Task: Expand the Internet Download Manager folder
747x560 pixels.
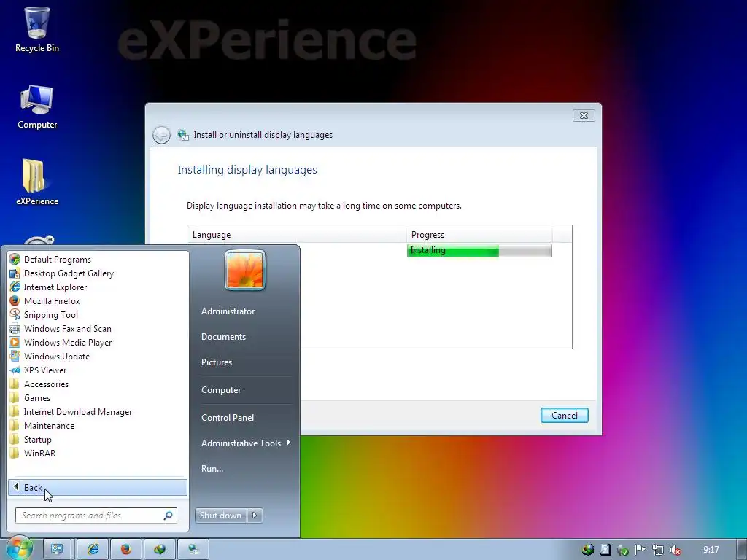Action: coord(77,411)
